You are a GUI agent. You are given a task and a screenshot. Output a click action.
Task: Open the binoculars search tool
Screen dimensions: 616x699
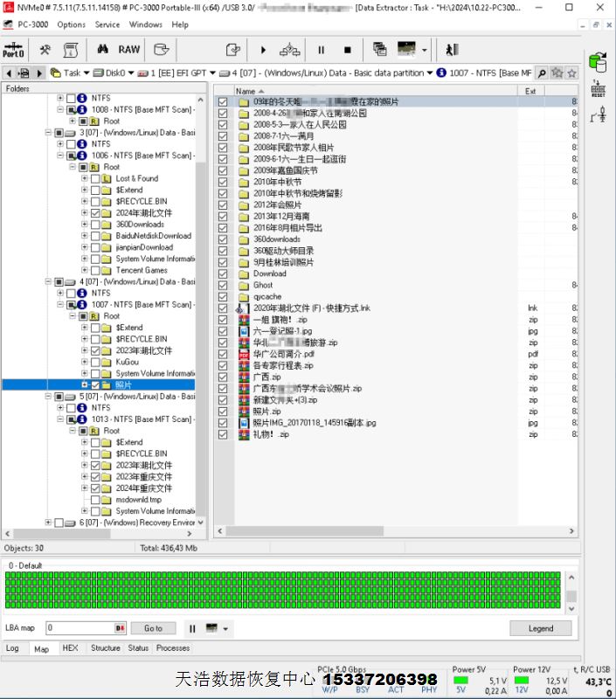pos(102,50)
